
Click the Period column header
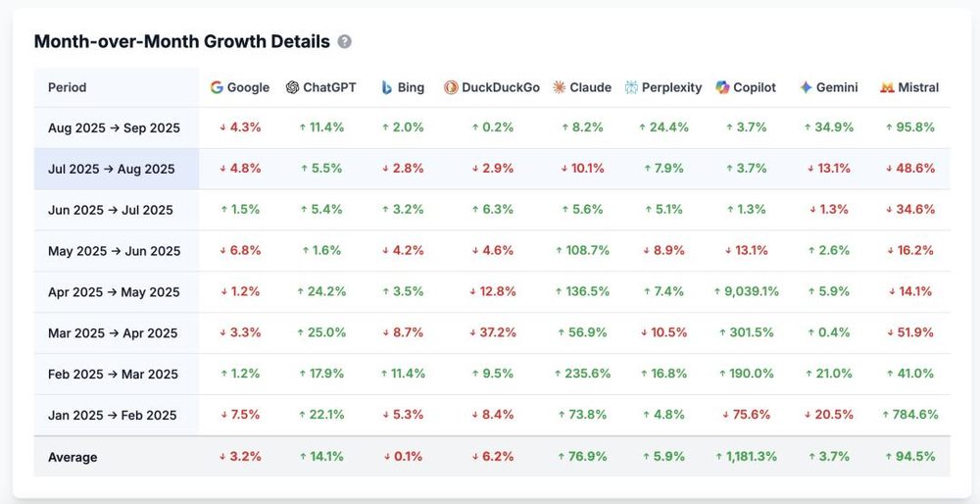click(67, 87)
